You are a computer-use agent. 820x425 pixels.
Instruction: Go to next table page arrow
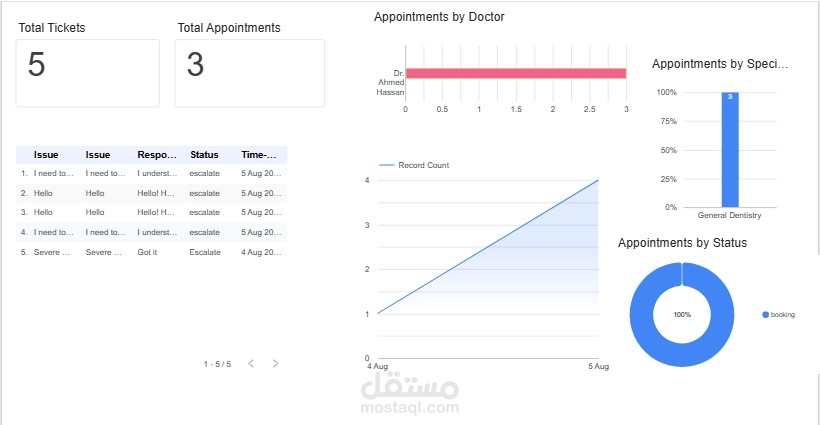[276, 363]
